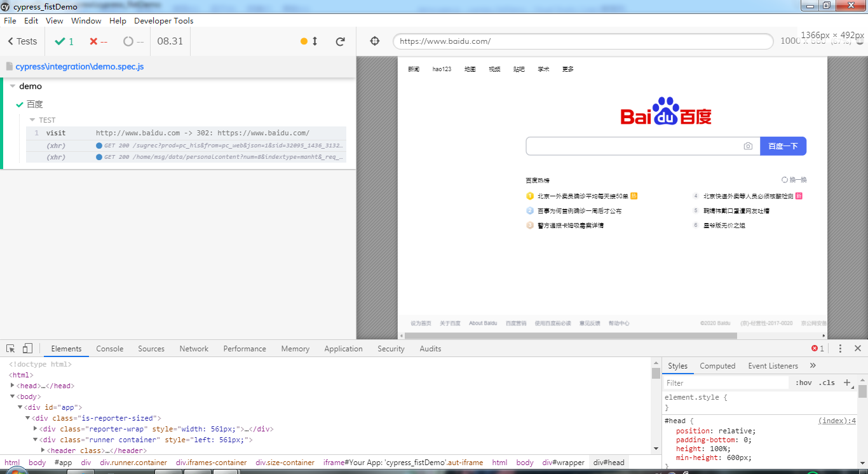Image resolution: width=868 pixels, height=474 pixels.
Task: Switch to the Audits tab
Action: pyautogui.click(x=430, y=349)
